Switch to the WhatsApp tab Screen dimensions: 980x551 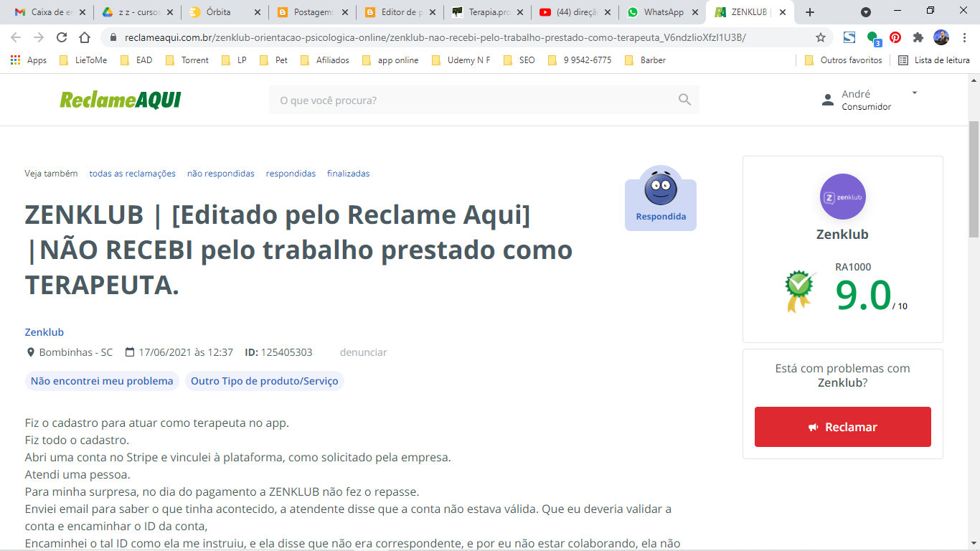(x=661, y=12)
